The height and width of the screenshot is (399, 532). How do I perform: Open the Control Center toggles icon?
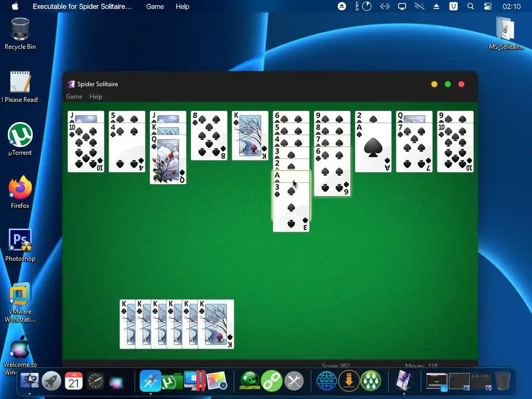(x=487, y=6)
